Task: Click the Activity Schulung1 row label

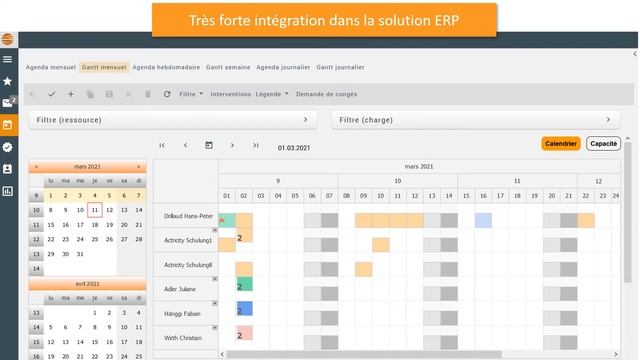Action: (188, 240)
